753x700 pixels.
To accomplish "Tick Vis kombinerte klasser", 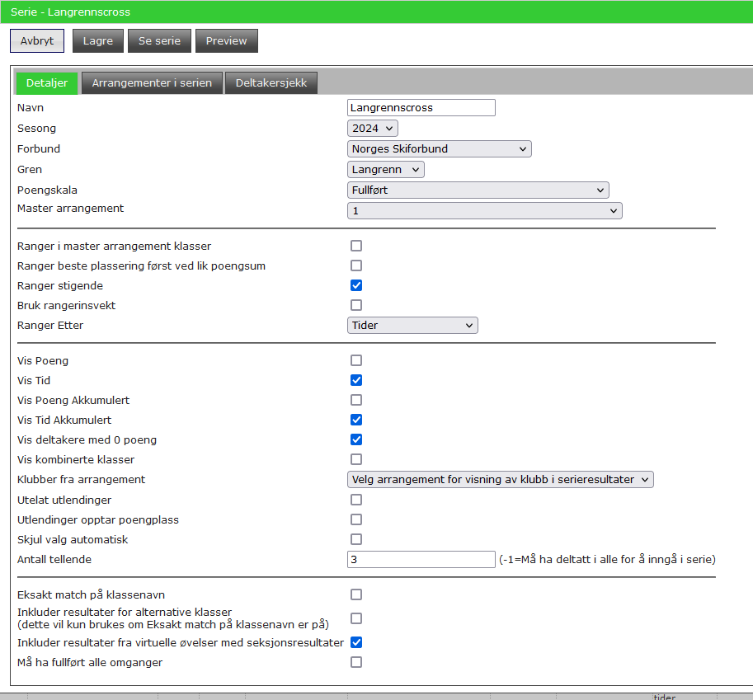I will tap(356, 459).
